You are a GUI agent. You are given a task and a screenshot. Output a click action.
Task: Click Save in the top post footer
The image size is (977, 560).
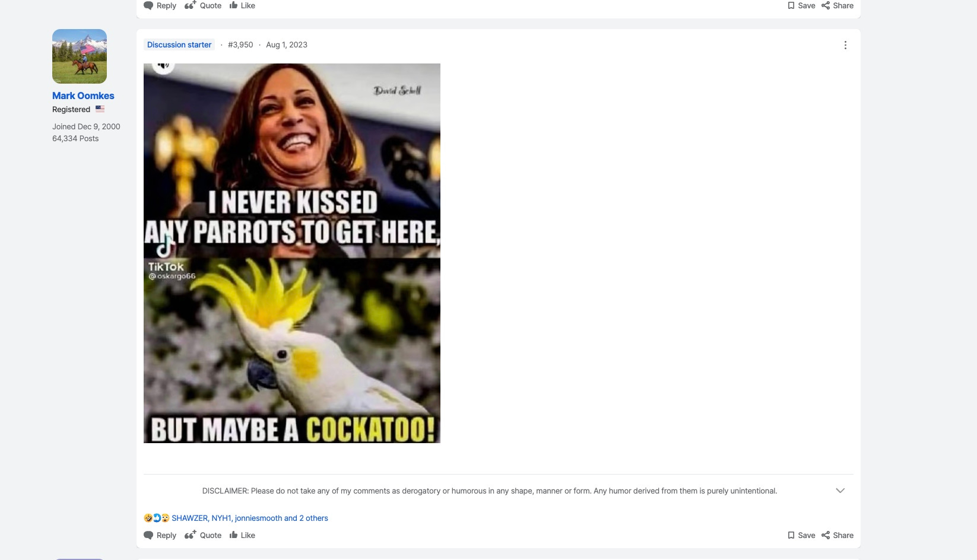[x=801, y=5]
